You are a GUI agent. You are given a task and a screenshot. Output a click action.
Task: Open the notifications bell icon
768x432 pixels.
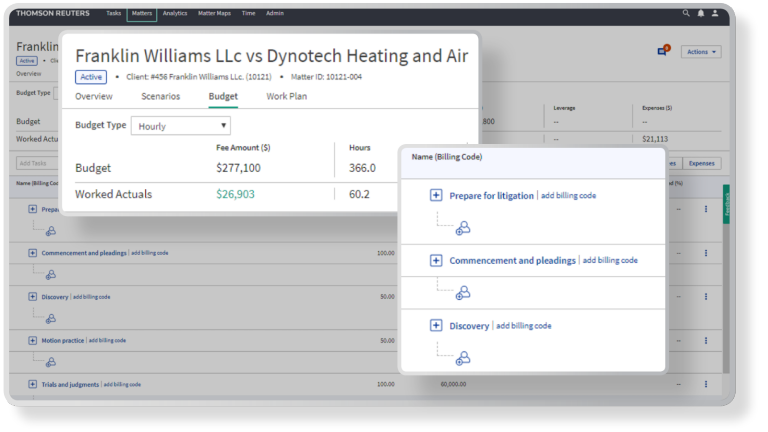coord(700,13)
